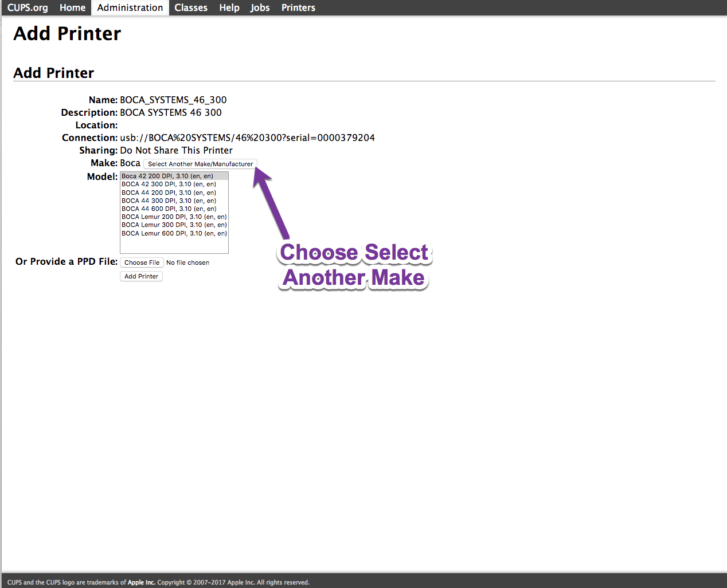Open the CUPS.org link
The width and height of the screenshot is (727, 588).
click(x=28, y=7)
